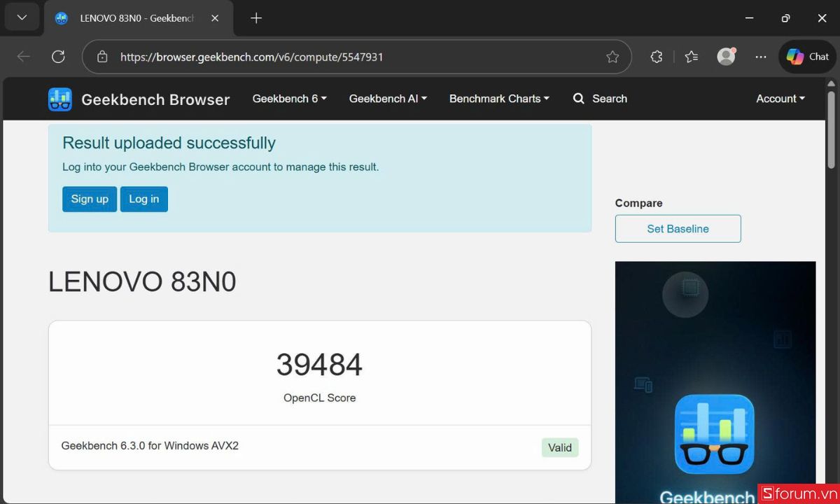Click the OpenCL Score label
Screen dimensions: 840x504
(x=319, y=398)
